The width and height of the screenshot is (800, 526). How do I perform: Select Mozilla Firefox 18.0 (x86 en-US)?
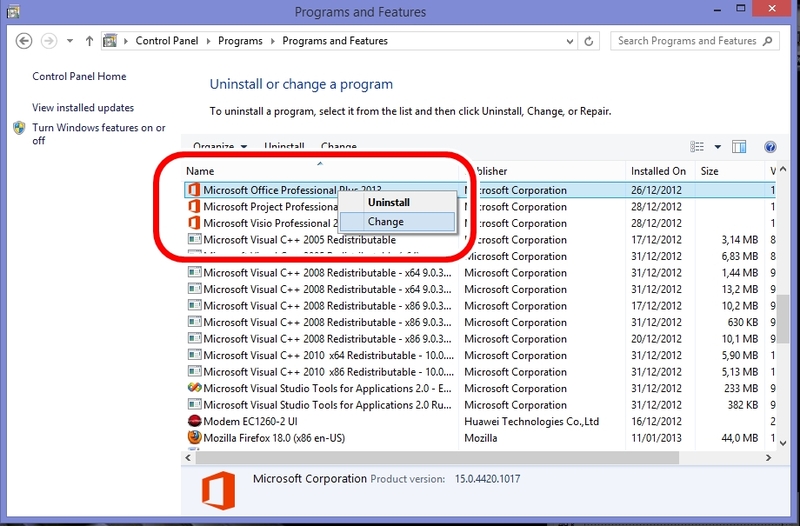[479, 438]
